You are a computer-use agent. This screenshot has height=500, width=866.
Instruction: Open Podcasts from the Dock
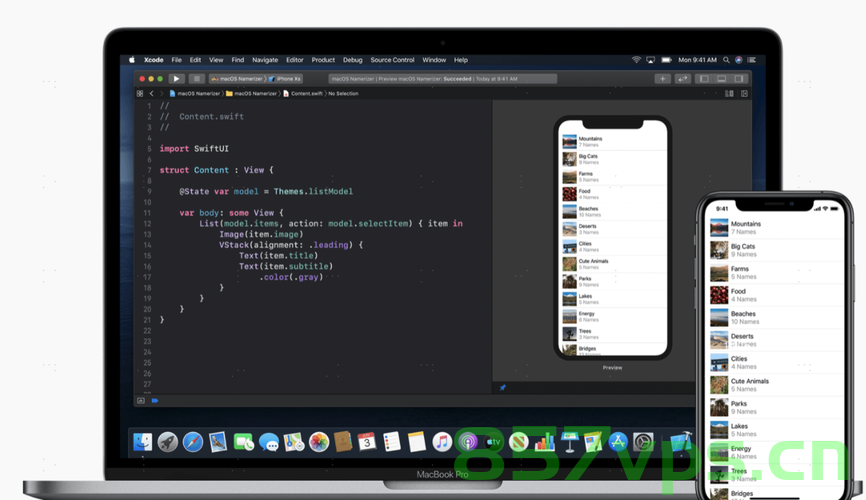pyautogui.click(x=467, y=441)
